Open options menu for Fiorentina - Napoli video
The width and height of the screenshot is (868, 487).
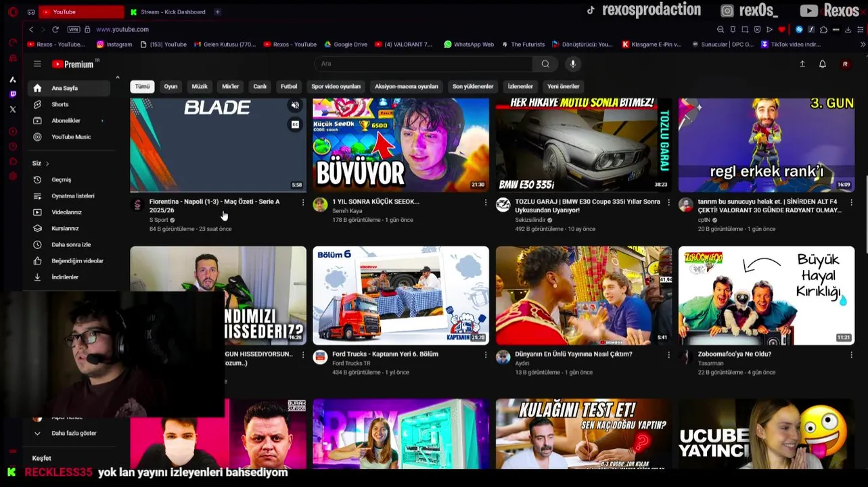[302, 202]
